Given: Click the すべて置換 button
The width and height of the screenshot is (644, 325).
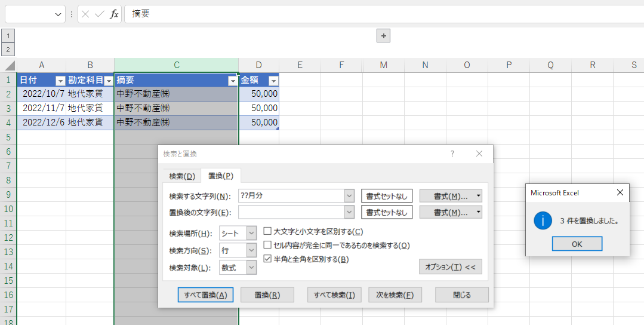Looking at the screenshot, I should pos(205,295).
